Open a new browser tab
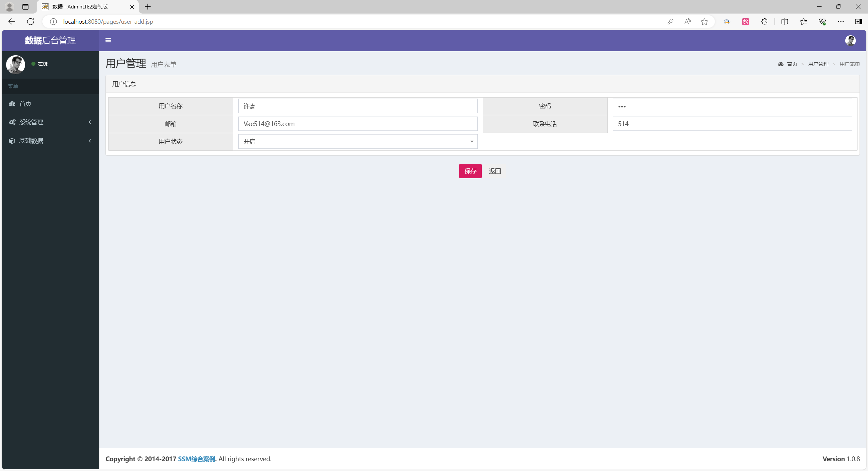 coord(148,7)
